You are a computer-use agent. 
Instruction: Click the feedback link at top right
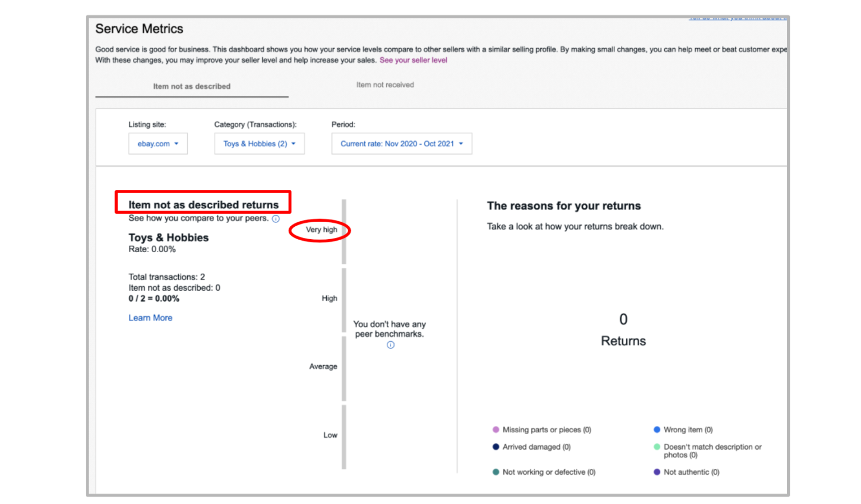click(x=737, y=19)
